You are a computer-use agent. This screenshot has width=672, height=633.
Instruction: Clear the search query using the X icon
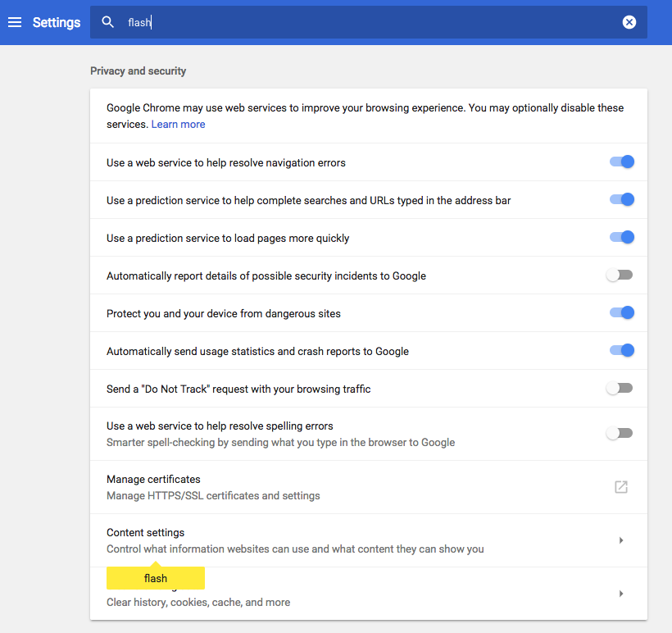point(629,22)
